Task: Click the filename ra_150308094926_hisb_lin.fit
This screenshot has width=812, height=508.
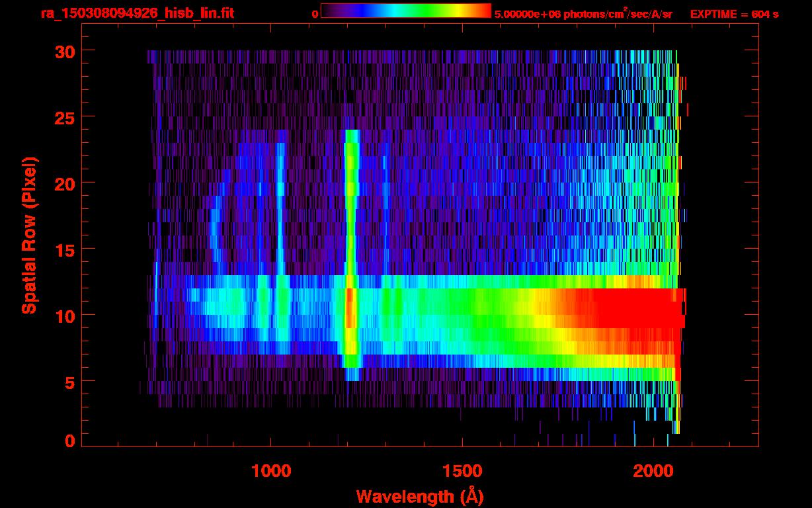Action: (x=136, y=13)
